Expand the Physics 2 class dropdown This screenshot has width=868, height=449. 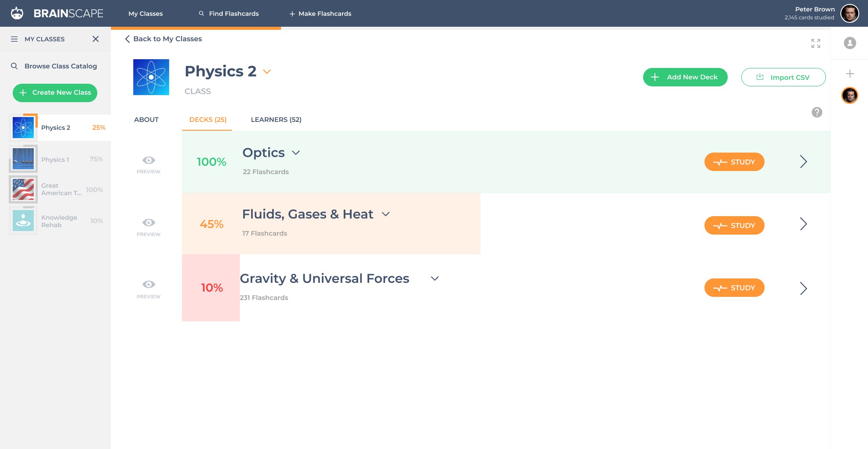pyautogui.click(x=267, y=72)
